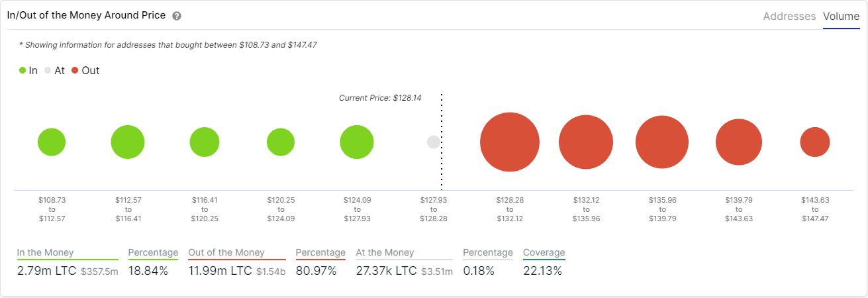868x298 pixels.
Task: Click the Out of the Money 11.99m LTC value
Action: [221, 271]
